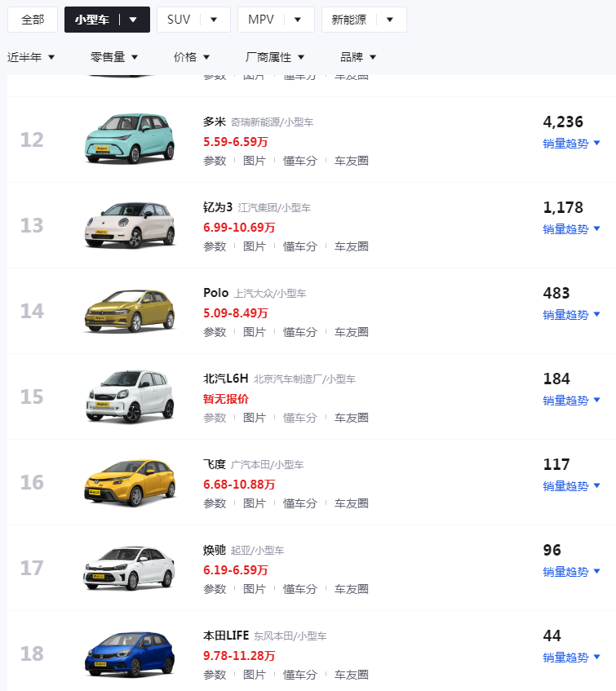
Task: Click the blue 本田LIFE car thumbnail
Action: (130, 653)
